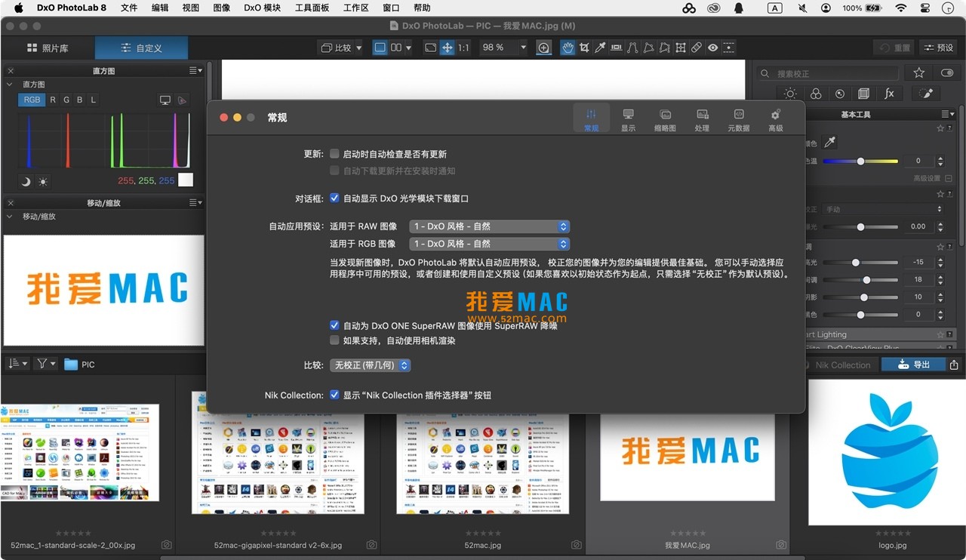Switch to the Metadata preferences tab
The height and width of the screenshot is (560, 966).
[x=739, y=119]
